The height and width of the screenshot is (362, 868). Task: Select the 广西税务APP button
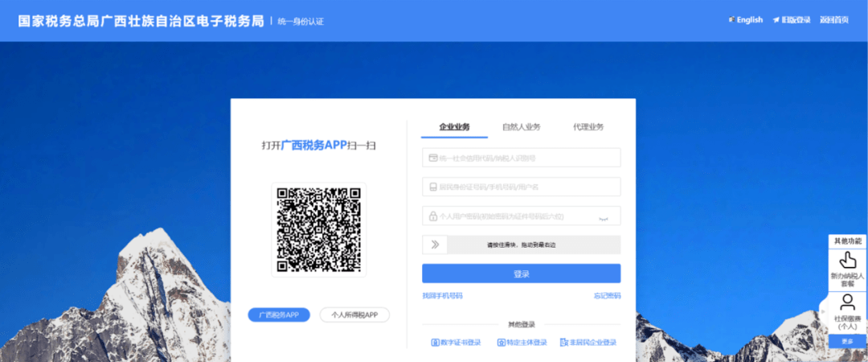click(279, 315)
